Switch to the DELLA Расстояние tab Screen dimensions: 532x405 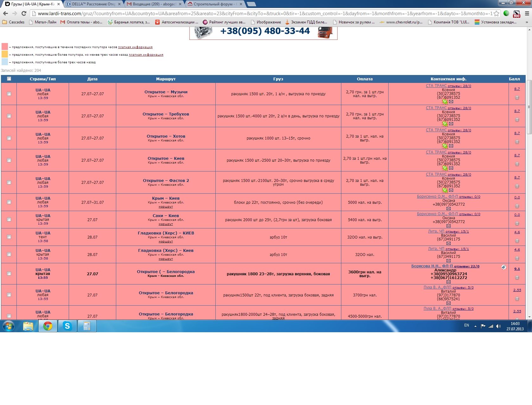pos(93,4)
